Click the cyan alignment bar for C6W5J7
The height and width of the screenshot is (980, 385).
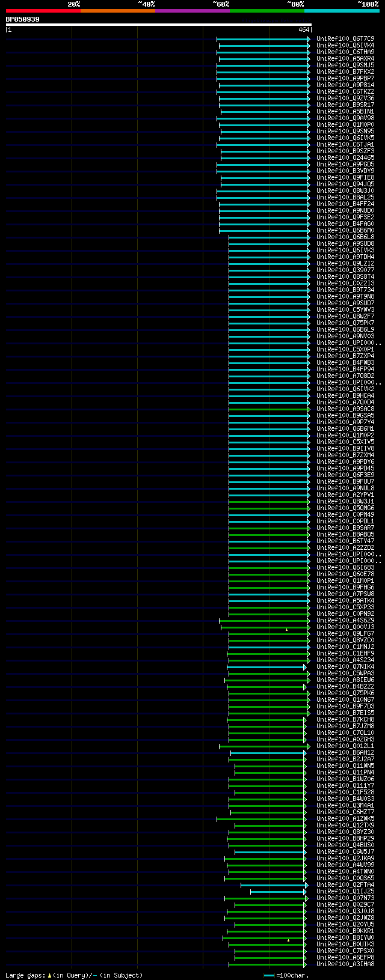tap(270, 851)
